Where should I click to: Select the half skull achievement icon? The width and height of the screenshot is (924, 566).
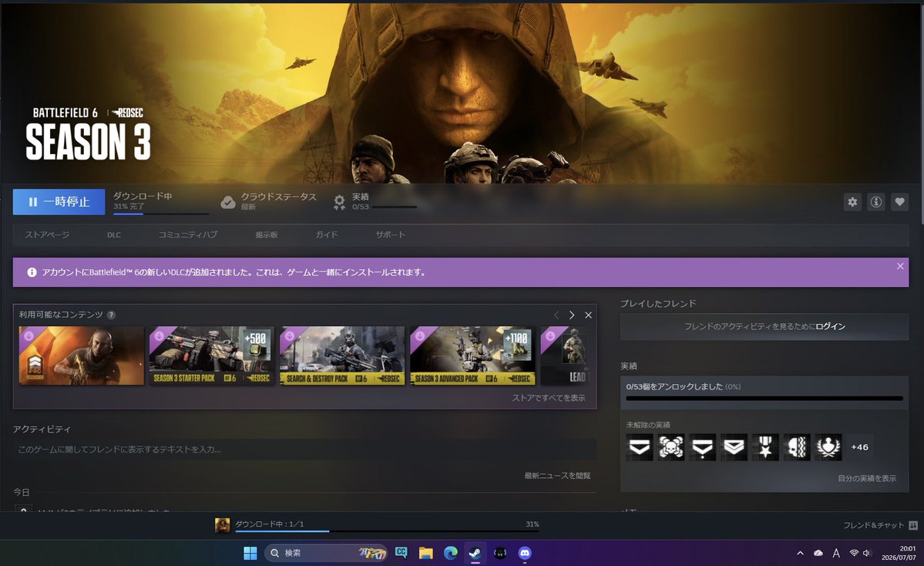click(797, 447)
